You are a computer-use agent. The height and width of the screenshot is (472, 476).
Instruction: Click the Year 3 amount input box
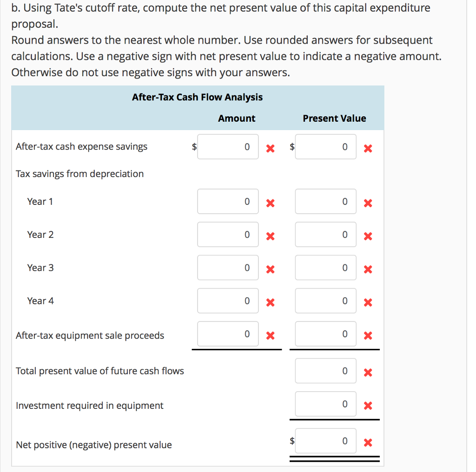(228, 268)
